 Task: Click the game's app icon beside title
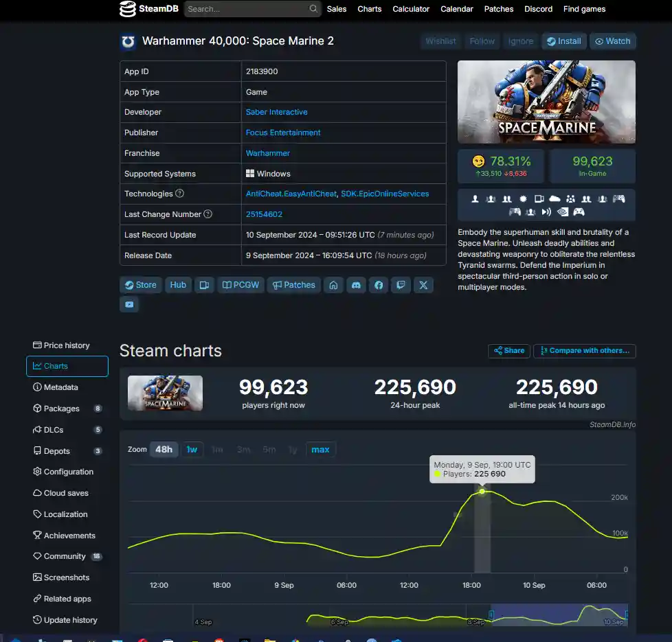(x=128, y=42)
